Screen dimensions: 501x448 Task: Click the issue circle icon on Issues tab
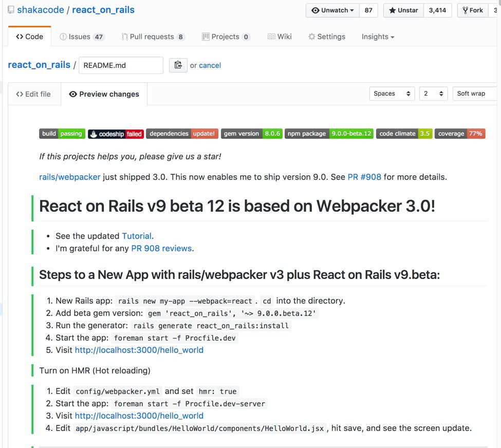coord(63,37)
